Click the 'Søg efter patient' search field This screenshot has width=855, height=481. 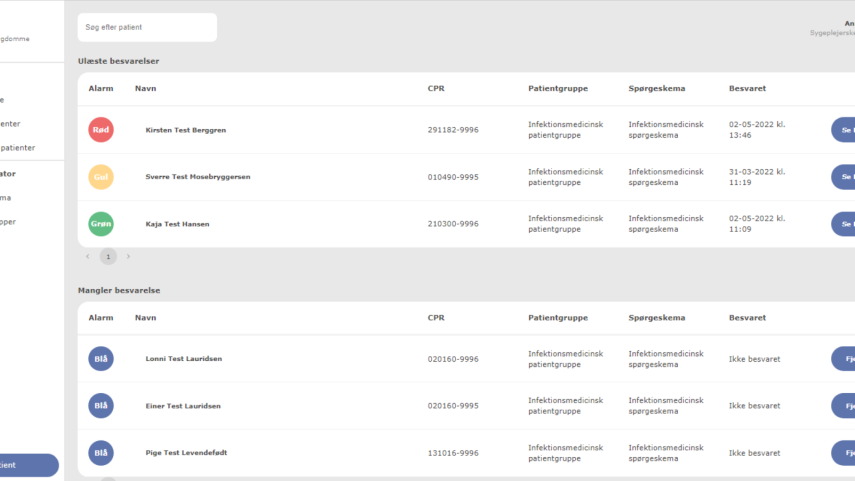(147, 28)
